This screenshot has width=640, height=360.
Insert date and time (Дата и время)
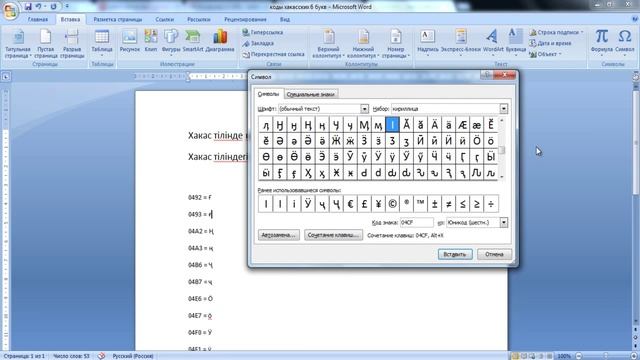point(550,43)
